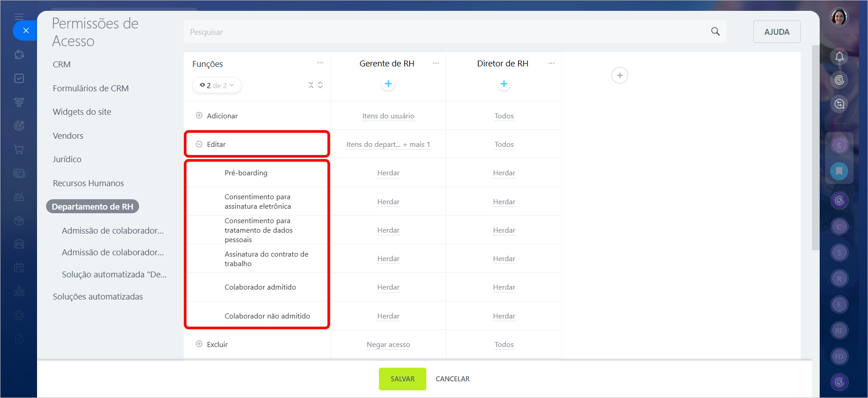Select the Pré-boarding stage row label
Screen dimensions: 868x398
(246, 173)
